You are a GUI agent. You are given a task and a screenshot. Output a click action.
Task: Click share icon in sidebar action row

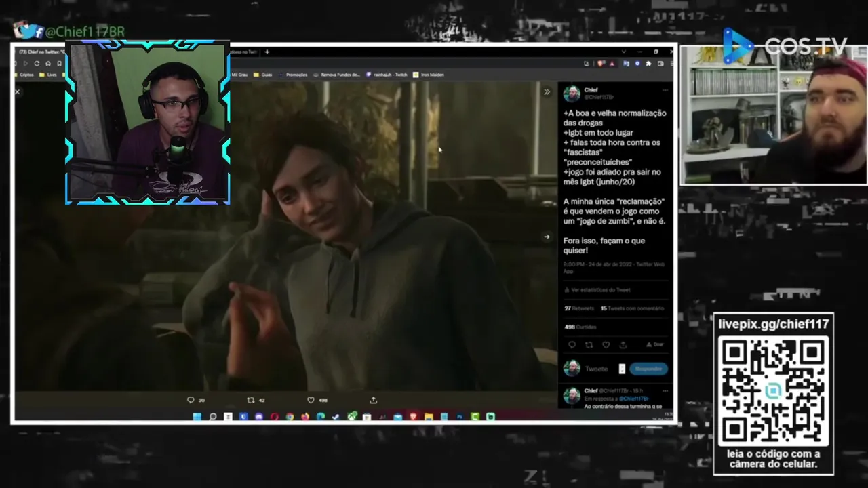tap(623, 345)
